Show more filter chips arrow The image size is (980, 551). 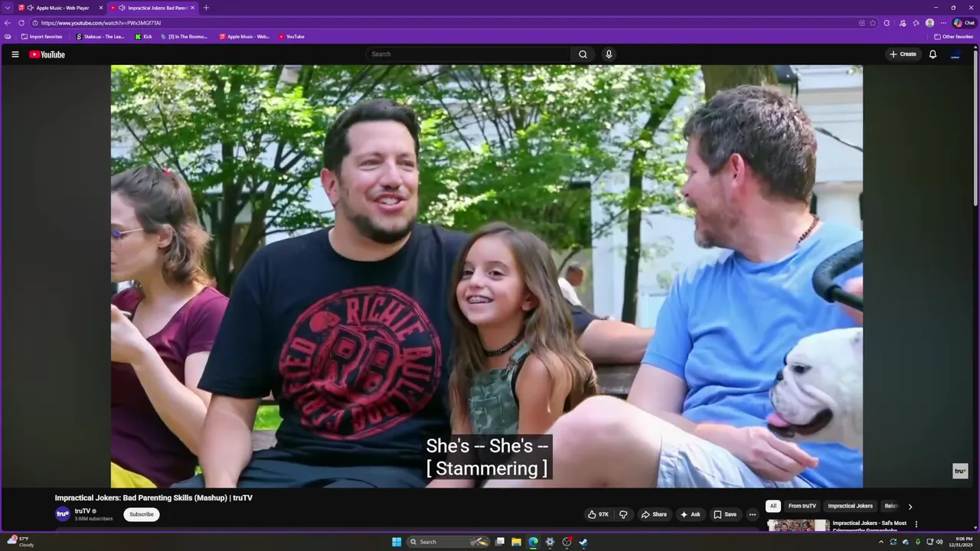(910, 506)
